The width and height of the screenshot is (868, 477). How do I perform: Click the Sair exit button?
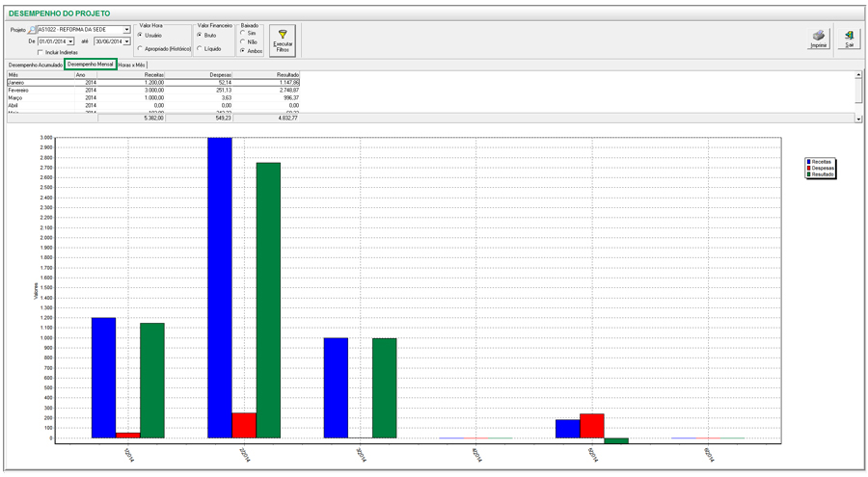(849, 39)
